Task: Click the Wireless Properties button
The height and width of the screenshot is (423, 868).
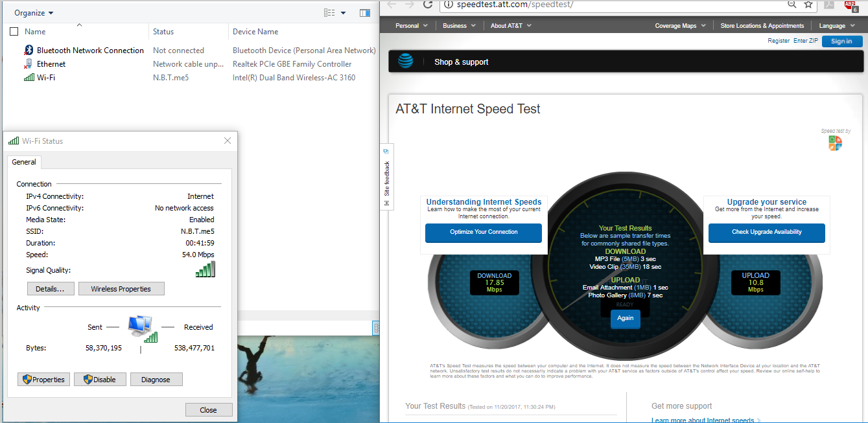Action: [121, 289]
